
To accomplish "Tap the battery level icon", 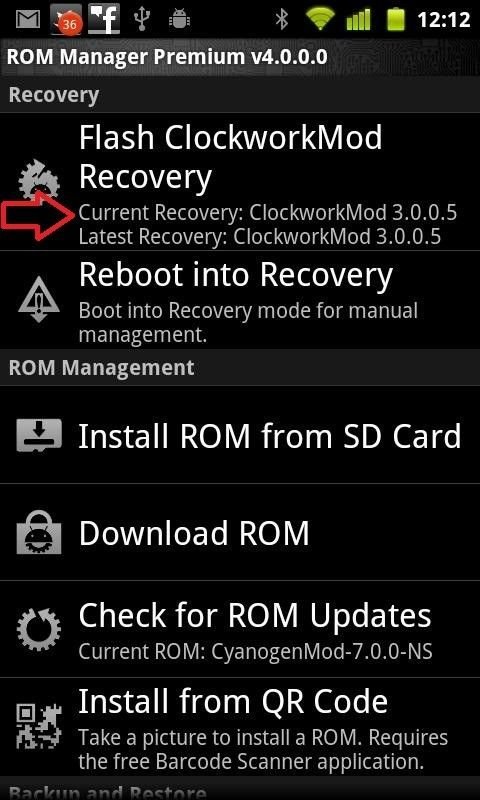I will 395,19.
